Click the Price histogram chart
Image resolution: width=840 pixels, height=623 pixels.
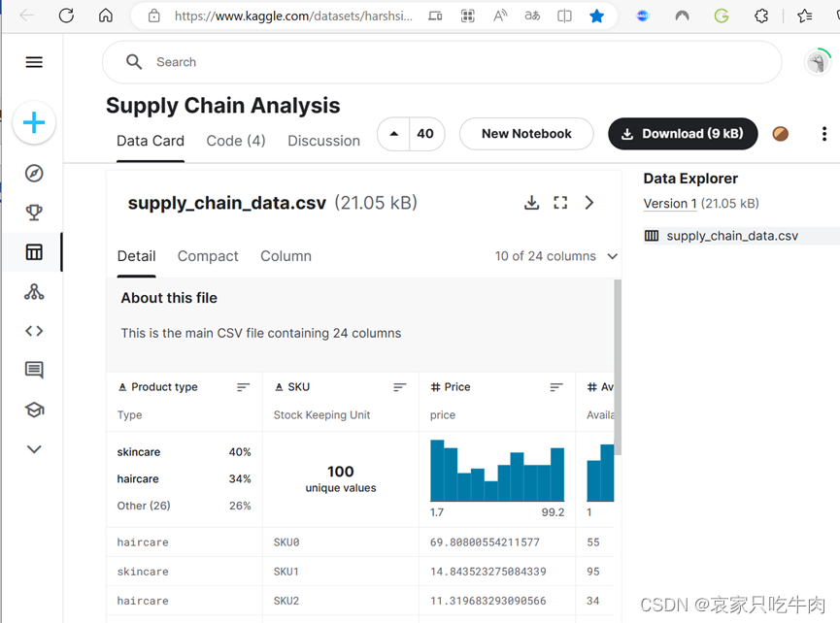click(x=497, y=471)
